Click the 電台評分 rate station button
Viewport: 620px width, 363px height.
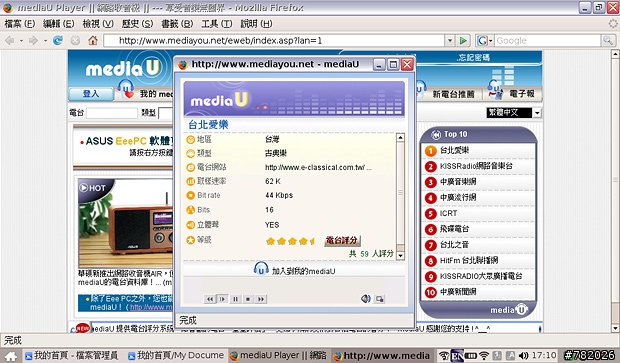342,240
